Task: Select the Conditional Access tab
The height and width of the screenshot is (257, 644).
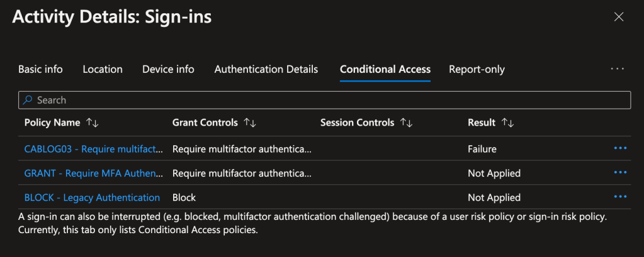Action: point(385,69)
